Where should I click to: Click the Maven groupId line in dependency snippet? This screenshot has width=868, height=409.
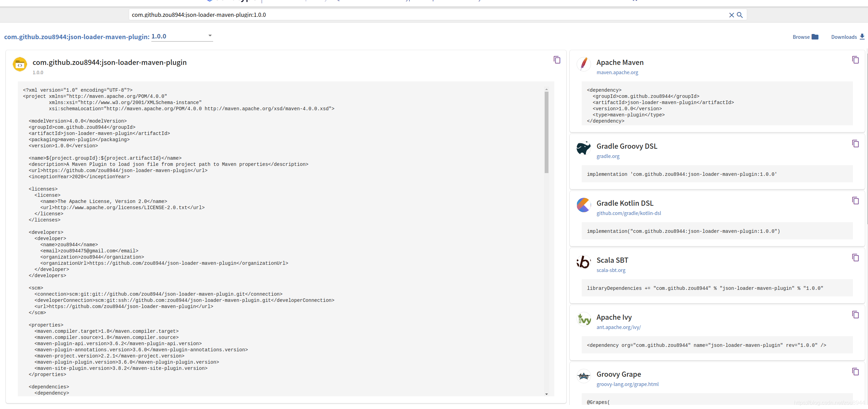646,96
